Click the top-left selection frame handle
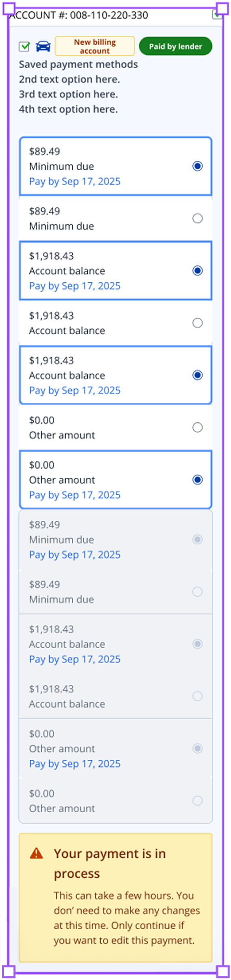Image resolution: width=231 pixels, height=980 pixels. pos(9,9)
